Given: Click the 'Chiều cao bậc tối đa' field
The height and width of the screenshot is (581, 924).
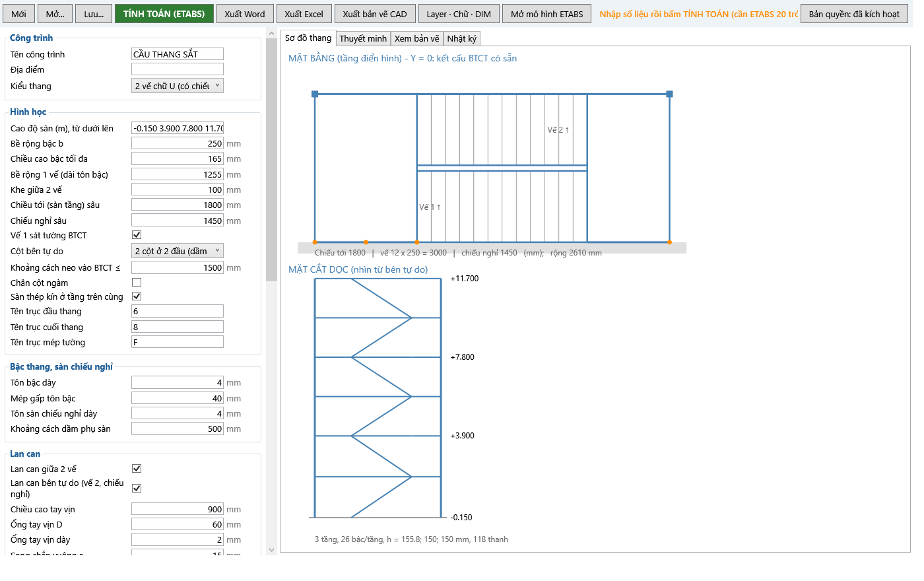Looking at the screenshot, I should [x=178, y=158].
